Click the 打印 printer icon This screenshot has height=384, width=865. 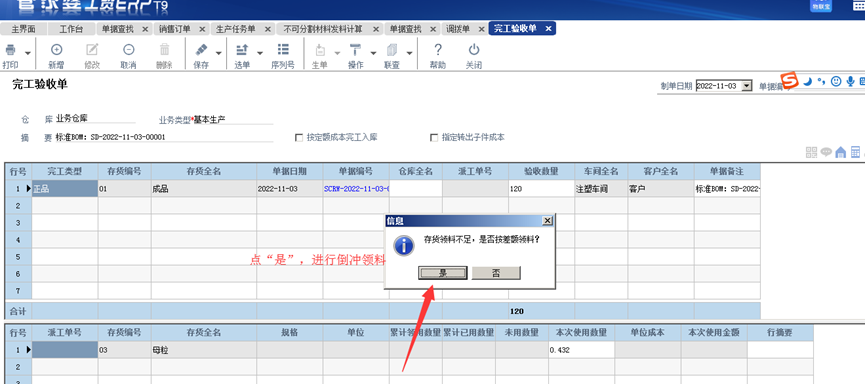pos(10,50)
